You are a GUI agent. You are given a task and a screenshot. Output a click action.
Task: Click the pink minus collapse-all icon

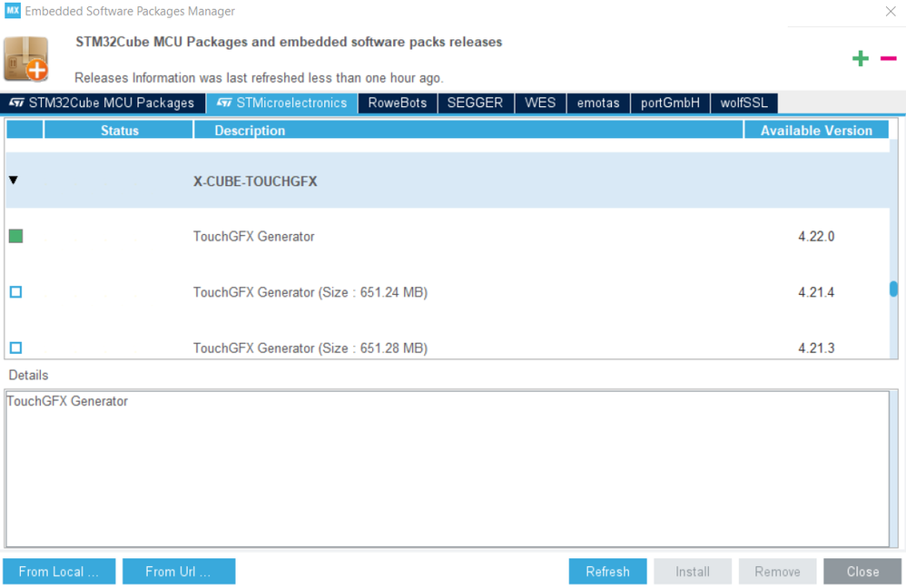[888, 58]
